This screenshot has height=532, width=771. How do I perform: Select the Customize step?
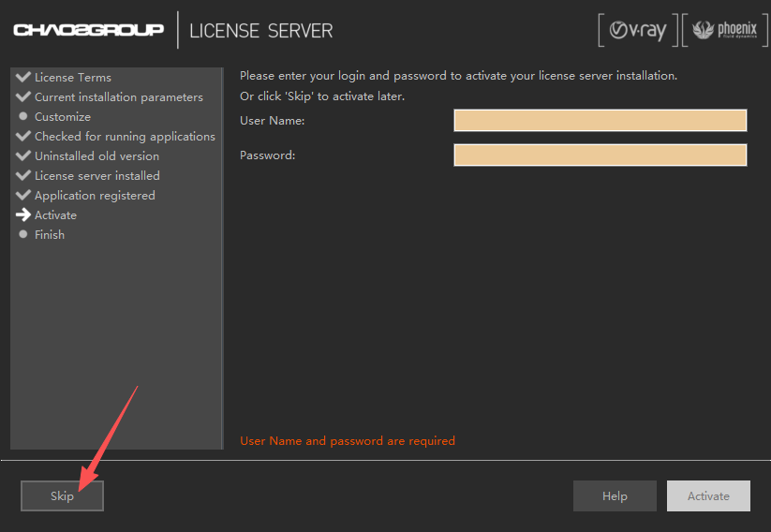click(63, 116)
